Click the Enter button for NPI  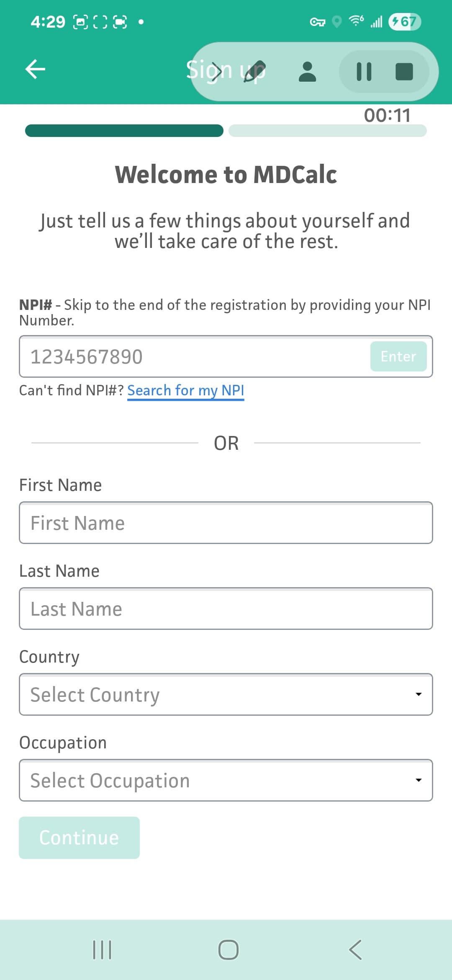398,356
